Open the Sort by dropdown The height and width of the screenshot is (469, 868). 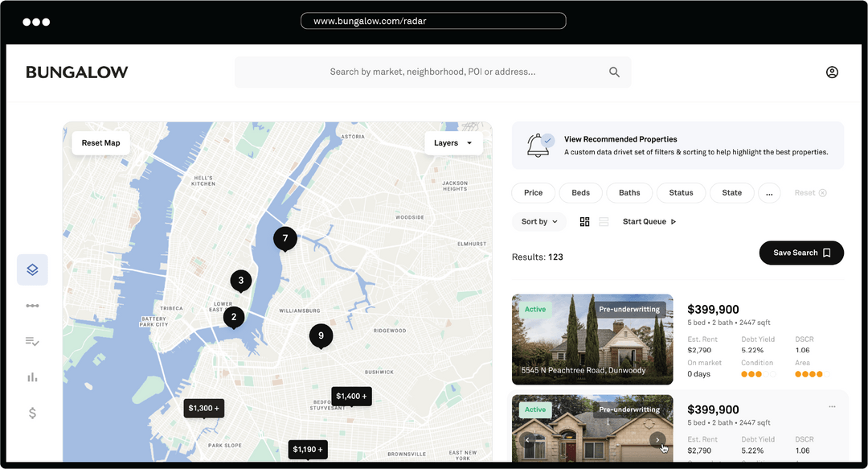(539, 222)
